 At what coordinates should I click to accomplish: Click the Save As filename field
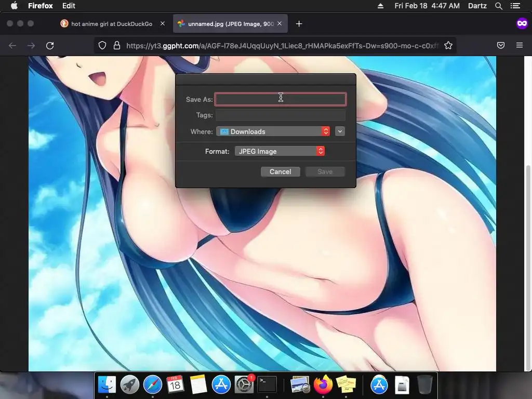281,99
